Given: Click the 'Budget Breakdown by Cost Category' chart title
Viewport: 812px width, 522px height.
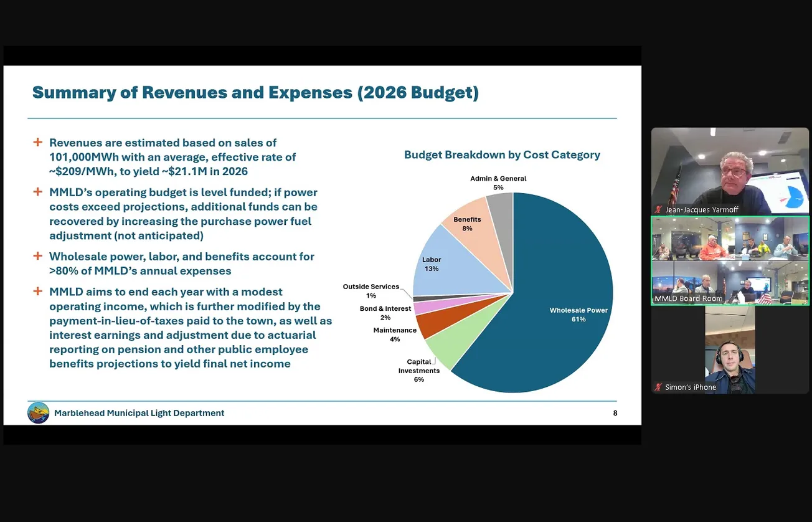Looking at the screenshot, I should pos(502,155).
